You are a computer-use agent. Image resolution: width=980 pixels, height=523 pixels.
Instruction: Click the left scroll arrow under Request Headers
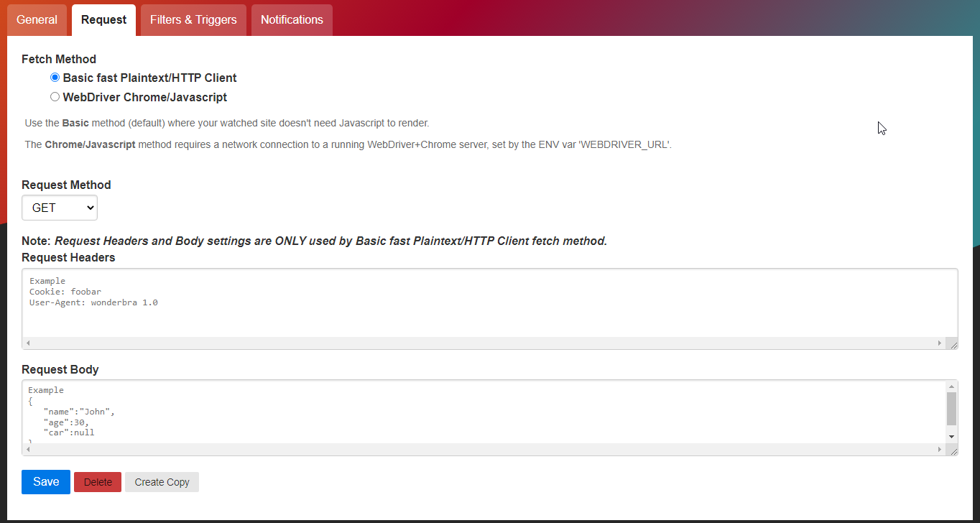pos(27,343)
